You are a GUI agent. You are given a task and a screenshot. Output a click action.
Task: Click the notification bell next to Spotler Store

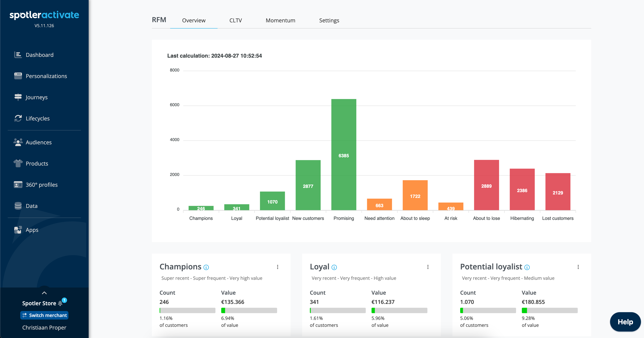(x=60, y=303)
